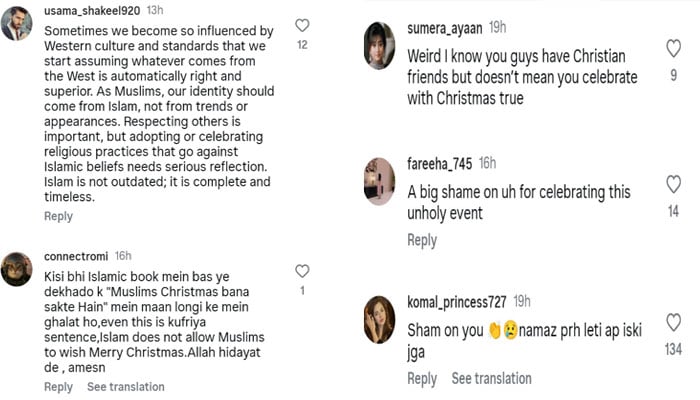Open connectromi's avatar

coord(16,268)
